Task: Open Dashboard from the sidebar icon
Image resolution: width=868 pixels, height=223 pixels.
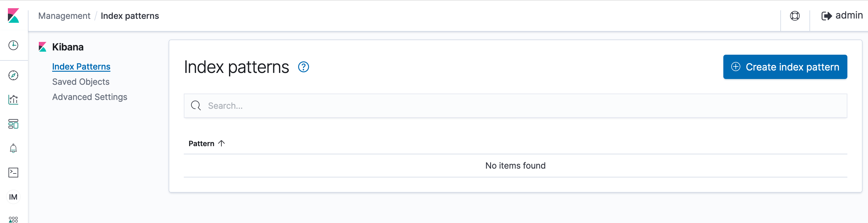Action: 13,124
